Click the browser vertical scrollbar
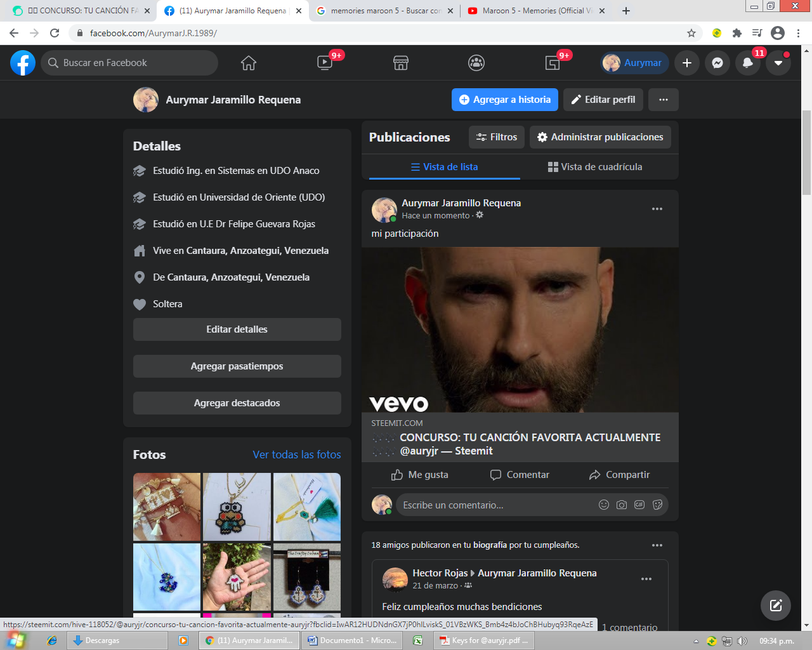Screen dimensions: 812x650 (807, 152)
